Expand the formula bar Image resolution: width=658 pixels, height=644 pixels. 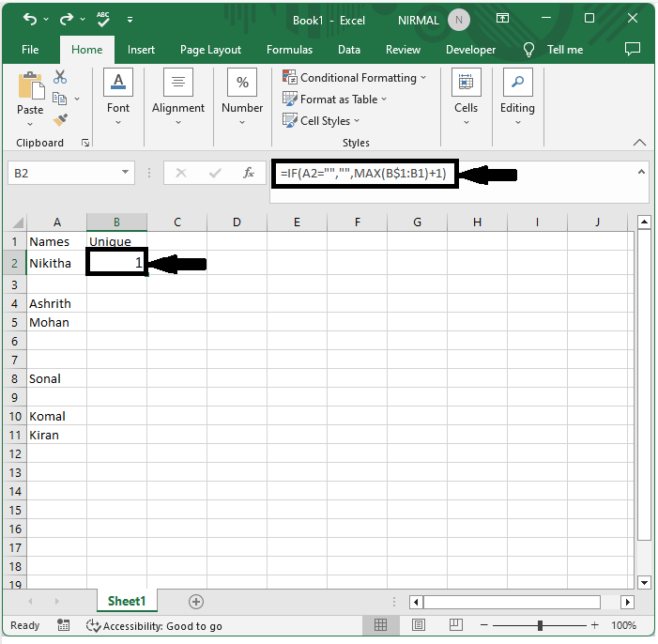click(641, 172)
